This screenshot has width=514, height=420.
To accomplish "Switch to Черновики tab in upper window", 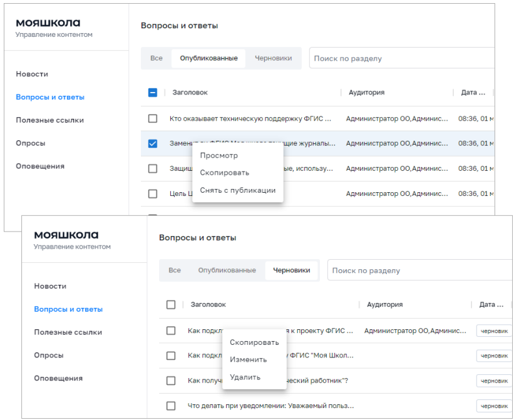I will (274, 58).
